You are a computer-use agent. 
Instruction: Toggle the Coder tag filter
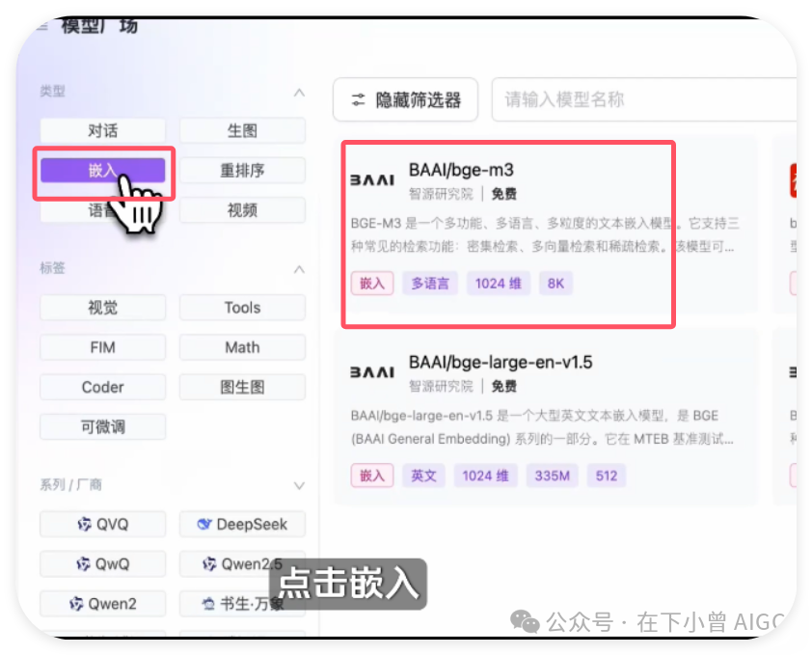point(102,387)
